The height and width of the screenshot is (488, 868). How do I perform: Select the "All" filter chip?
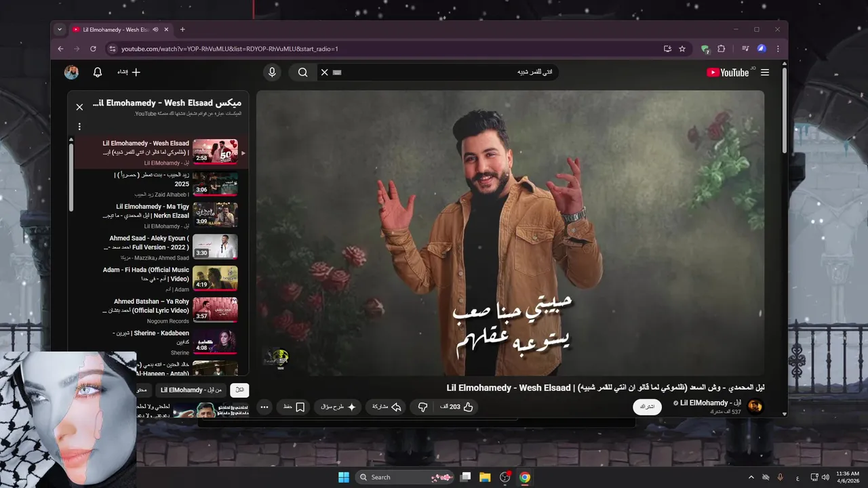coord(239,390)
